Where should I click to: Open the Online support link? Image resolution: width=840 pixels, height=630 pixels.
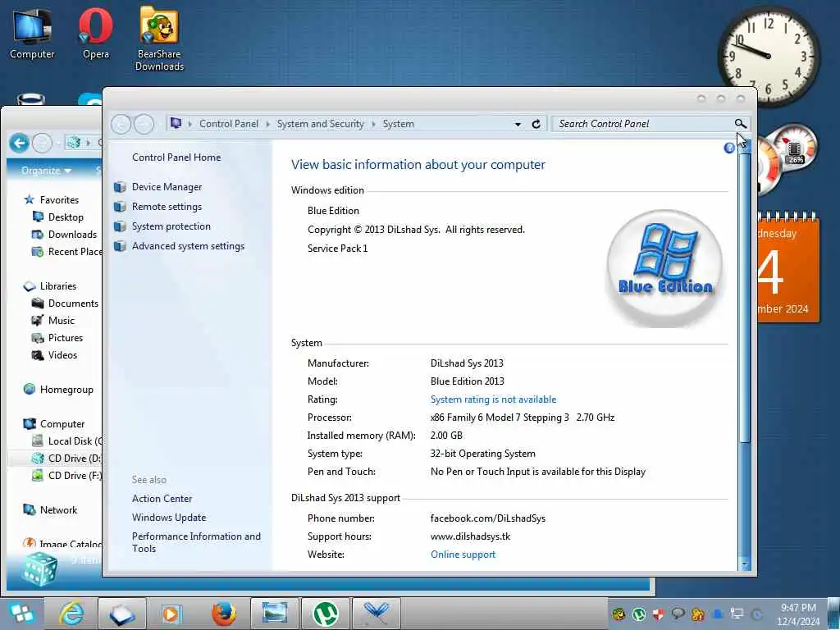[x=463, y=555]
